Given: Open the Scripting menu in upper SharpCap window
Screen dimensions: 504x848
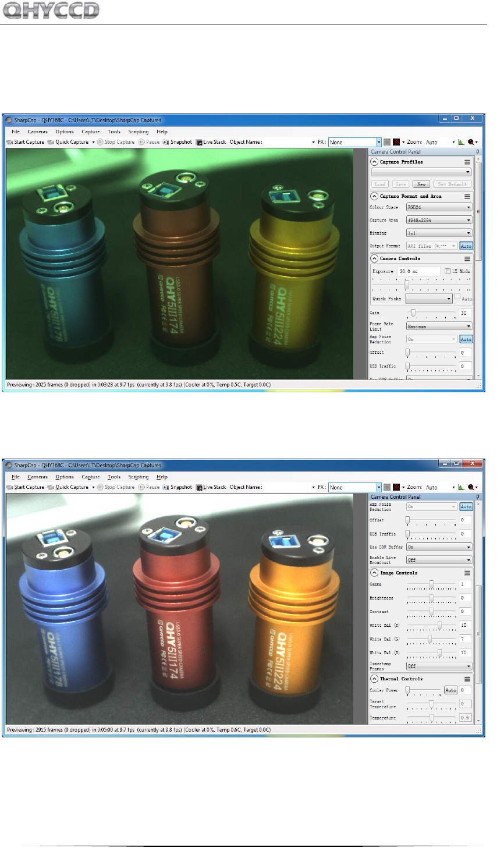Looking at the screenshot, I should [139, 132].
